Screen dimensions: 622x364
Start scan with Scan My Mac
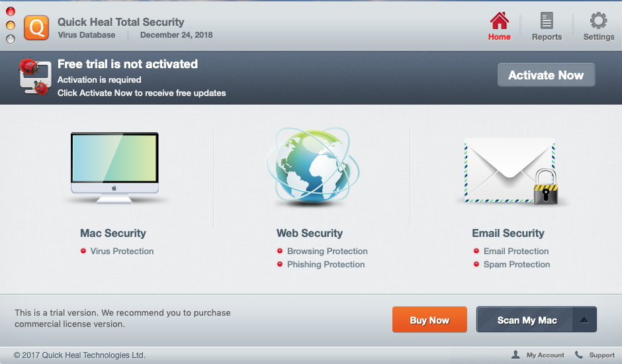(525, 320)
